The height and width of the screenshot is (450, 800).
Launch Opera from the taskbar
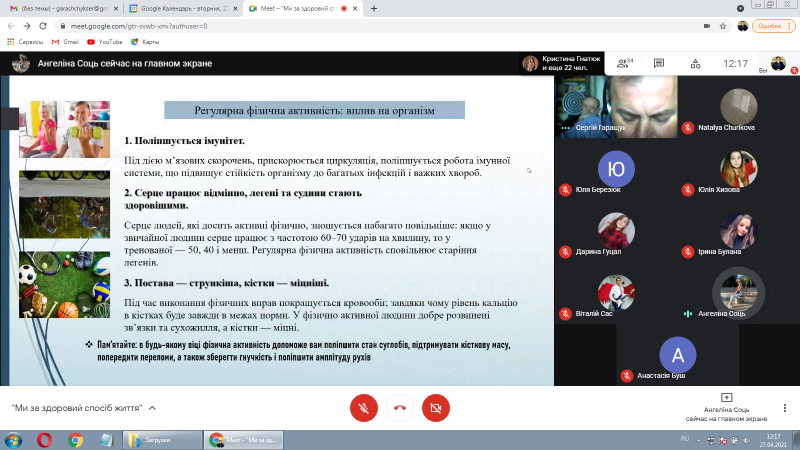(x=44, y=440)
